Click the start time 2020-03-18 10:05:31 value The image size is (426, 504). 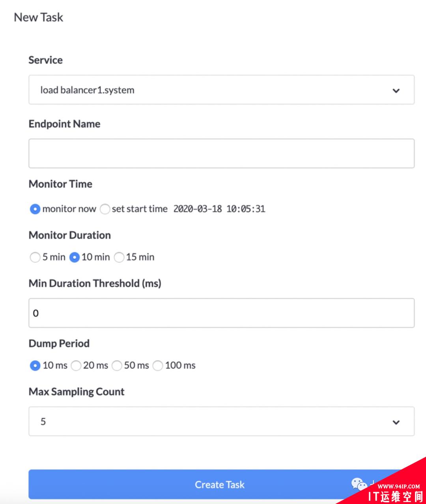pos(219,209)
